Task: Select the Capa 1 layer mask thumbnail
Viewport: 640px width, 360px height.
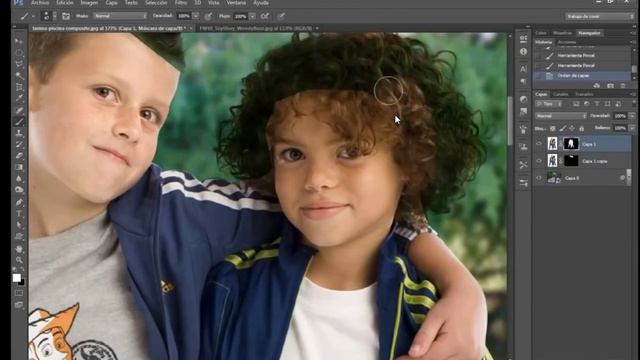Action: [571, 144]
